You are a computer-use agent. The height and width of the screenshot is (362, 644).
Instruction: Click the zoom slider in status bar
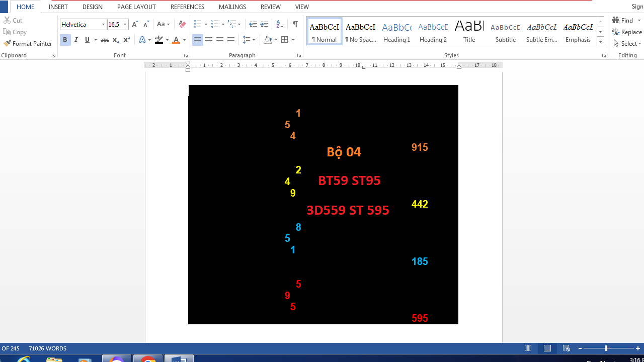point(607,348)
